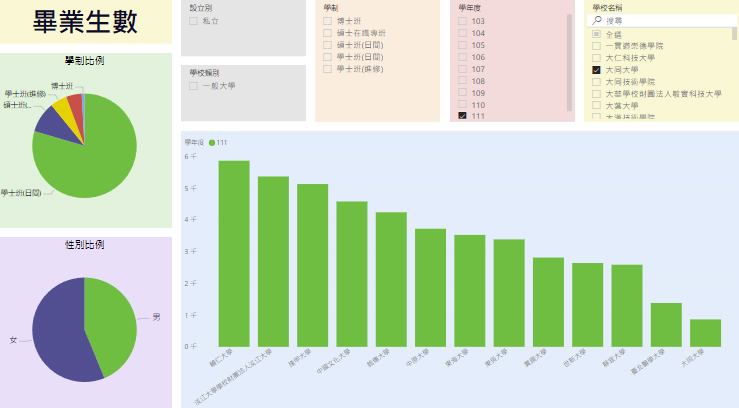Tick 大華學校財團法人敏實科技大學 checkbox
This screenshot has height=408, width=739.
596,94
